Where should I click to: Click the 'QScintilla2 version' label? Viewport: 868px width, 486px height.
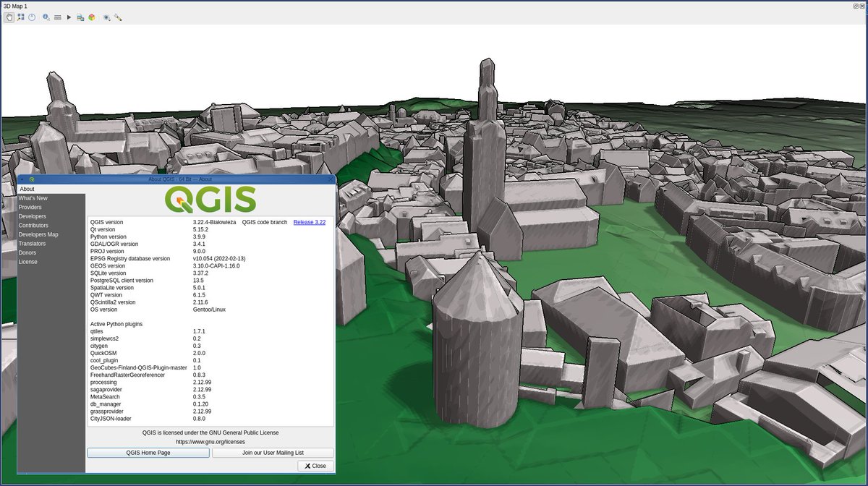point(113,302)
